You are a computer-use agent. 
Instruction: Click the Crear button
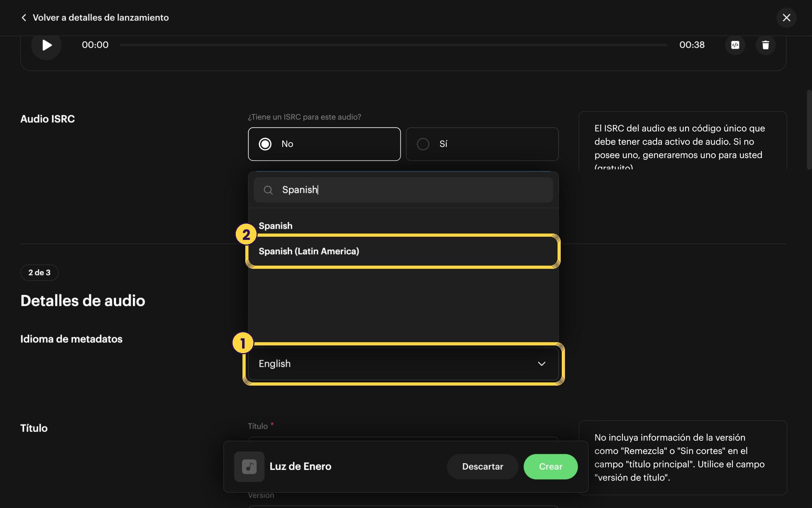click(550, 466)
